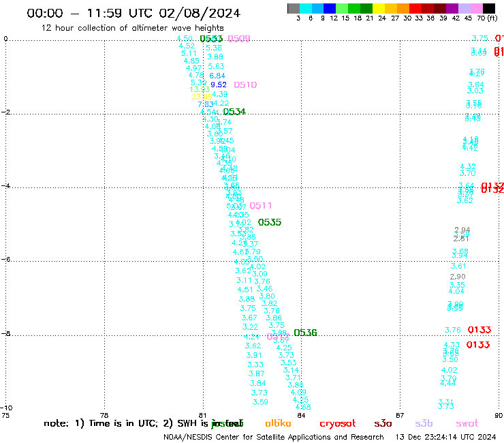This screenshot has height=443, width=504.
Task: Click the wave height value 4.50 at equator
Action: tap(185, 39)
